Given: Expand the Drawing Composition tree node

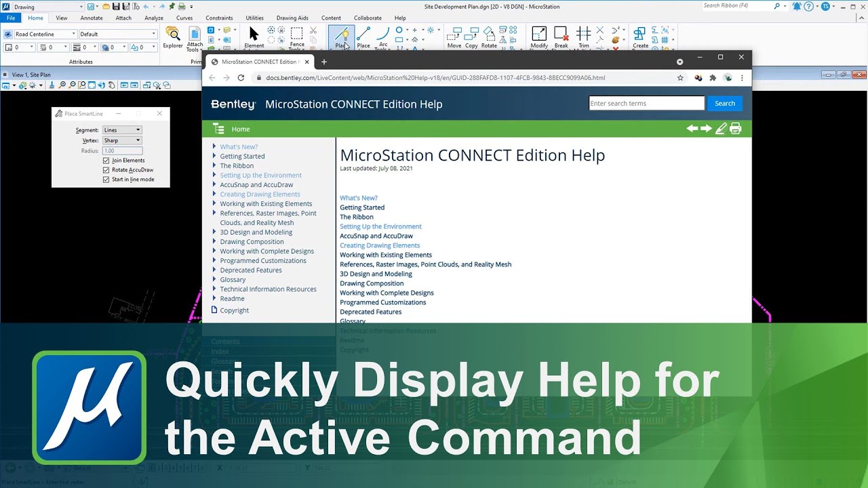Looking at the screenshot, I should pyautogui.click(x=214, y=241).
